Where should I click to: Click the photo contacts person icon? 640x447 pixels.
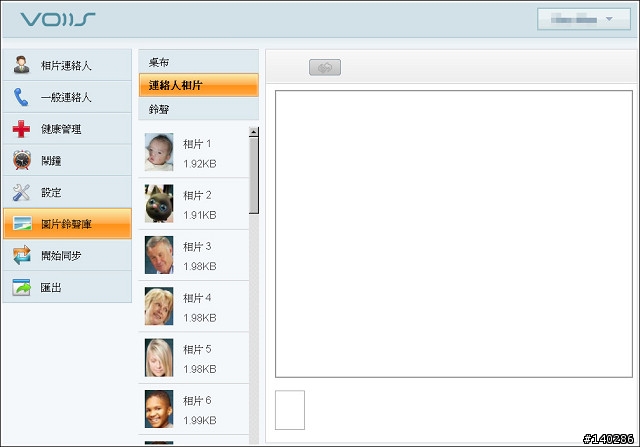[x=21, y=65]
